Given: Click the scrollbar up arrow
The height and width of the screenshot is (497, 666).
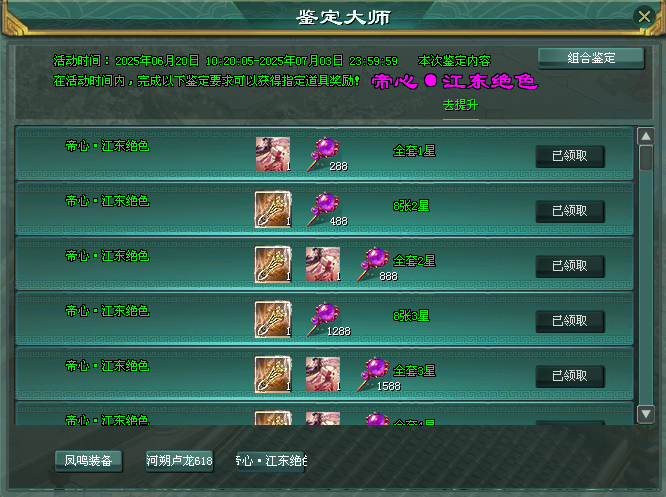Looking at the screenshot, I should 646,136.
